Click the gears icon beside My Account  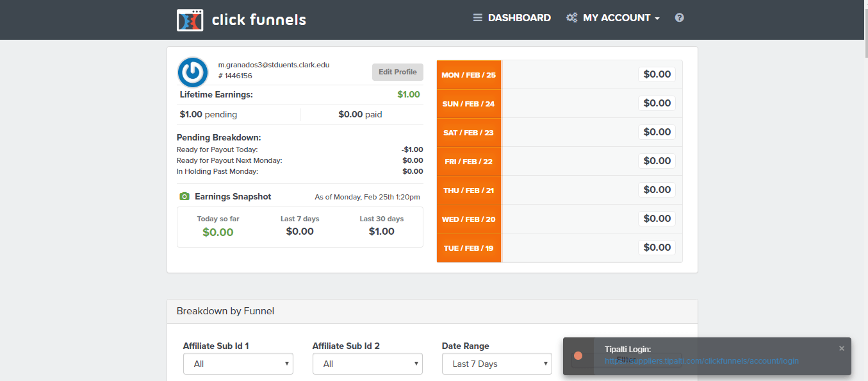(x=572, y=18)
